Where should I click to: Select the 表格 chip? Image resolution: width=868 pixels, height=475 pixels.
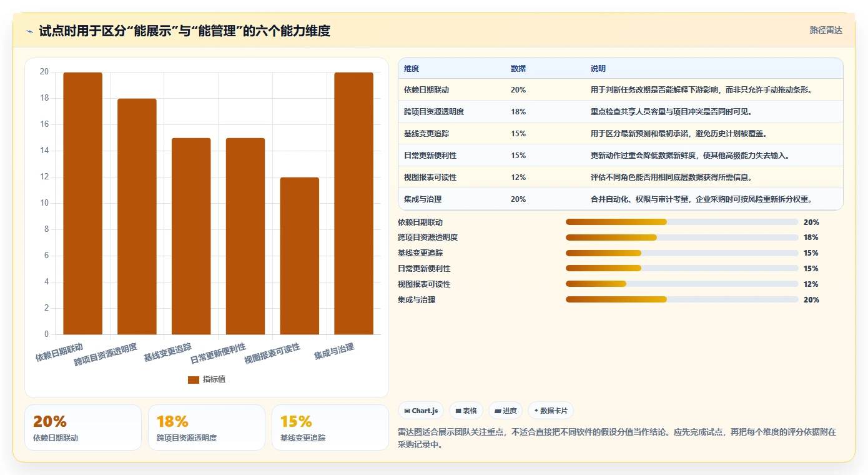pyautogui.click(x=466, y=411)
